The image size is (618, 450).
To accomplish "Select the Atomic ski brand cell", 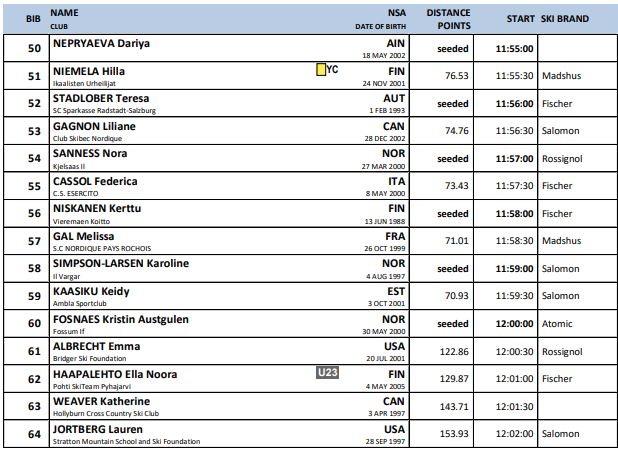I will 558,324.
